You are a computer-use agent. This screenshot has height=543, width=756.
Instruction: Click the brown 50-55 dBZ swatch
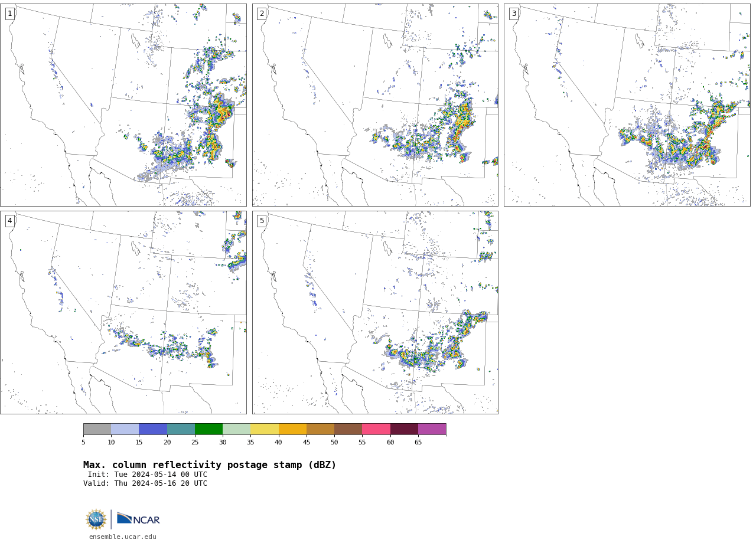point(348,429)
